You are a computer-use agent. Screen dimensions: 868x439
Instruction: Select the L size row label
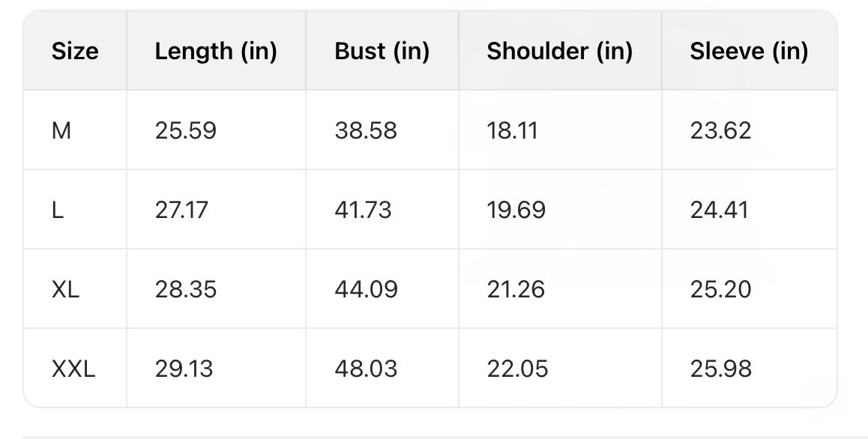pyautogui.click(x=58, y=211)
